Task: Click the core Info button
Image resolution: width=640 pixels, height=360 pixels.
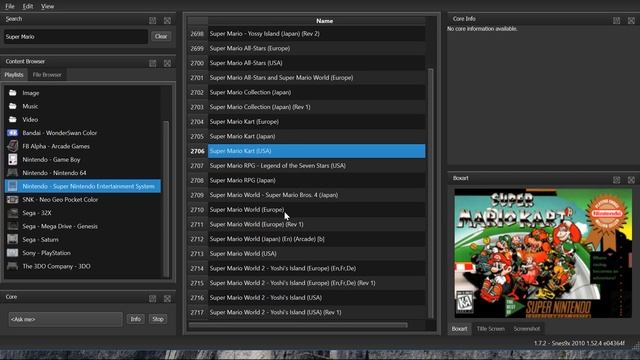Action: point(136,319)
